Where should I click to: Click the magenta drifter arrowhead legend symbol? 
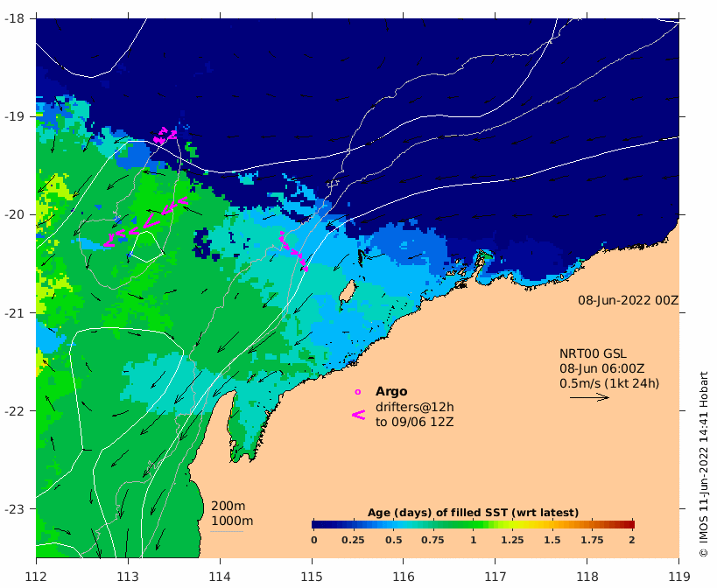[x=359, y=415]
